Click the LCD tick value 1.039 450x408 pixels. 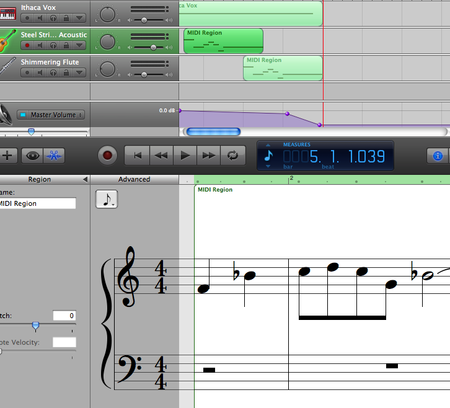tap(367, 156)
